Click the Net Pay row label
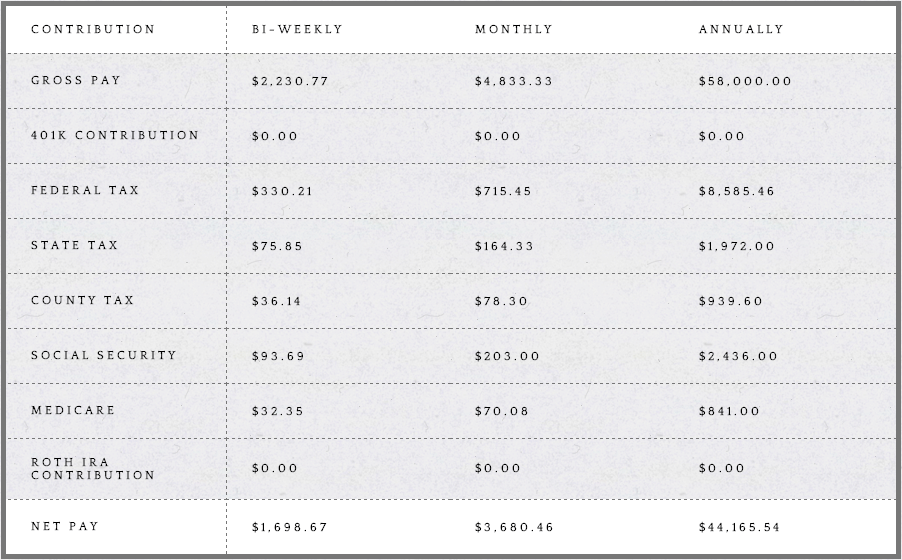This screenshot has width=902, height=560. pos(64,526)
